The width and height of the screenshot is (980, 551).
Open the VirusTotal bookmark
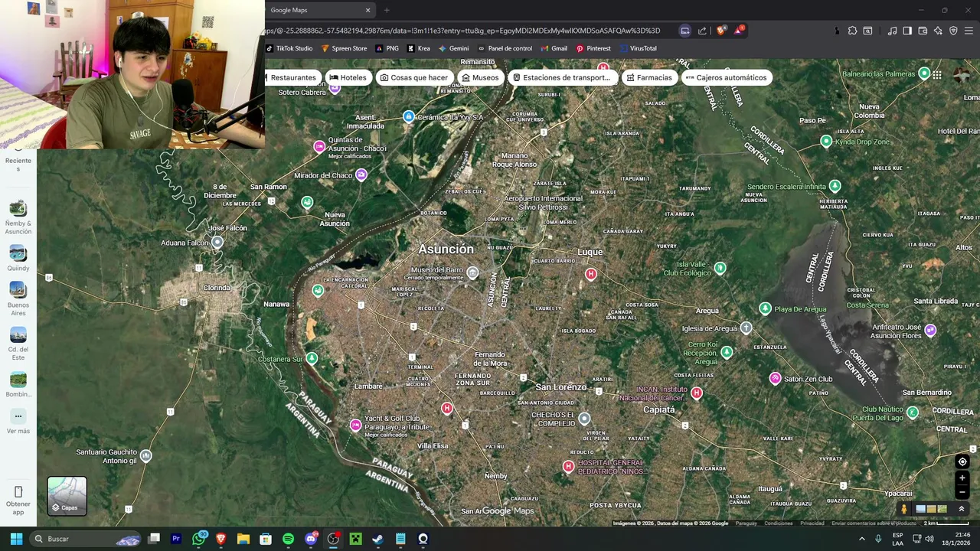(638, 48)
